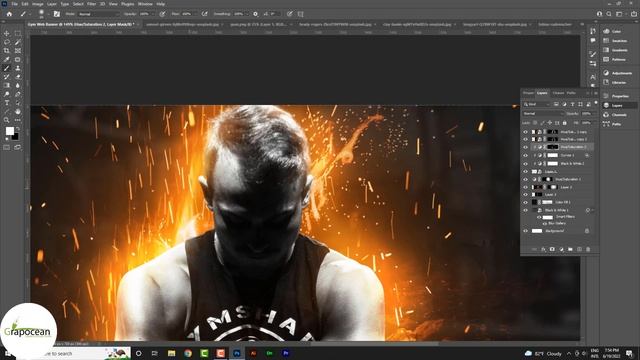This screenshot has width=640, height=360.
Task: Open the Filter menu
Action: coord(91,4)
